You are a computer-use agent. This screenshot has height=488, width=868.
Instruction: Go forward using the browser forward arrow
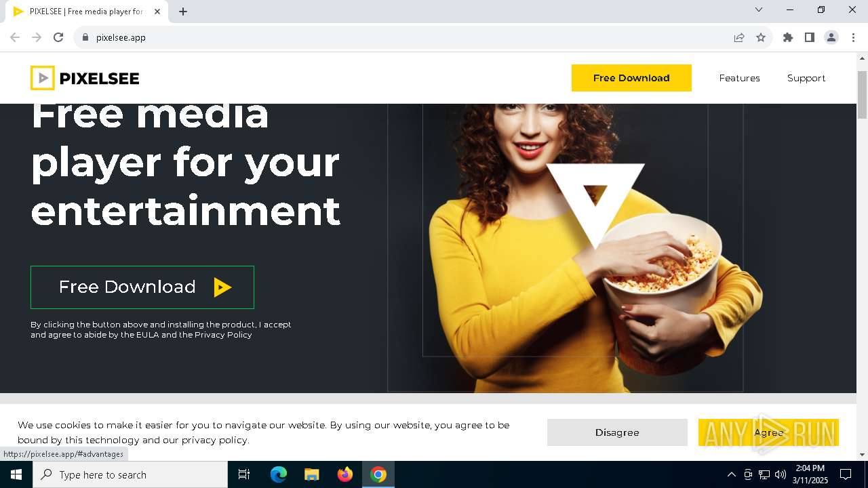pyautogui.click(x=37, y=37)
